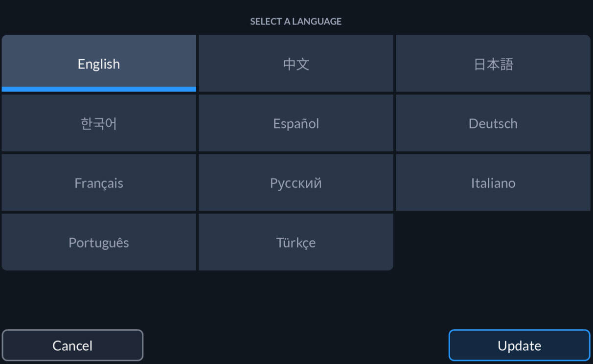Viewport: 593px width, 364px height.
Task: Switch language to Deutsch
Action: point(493,123)
